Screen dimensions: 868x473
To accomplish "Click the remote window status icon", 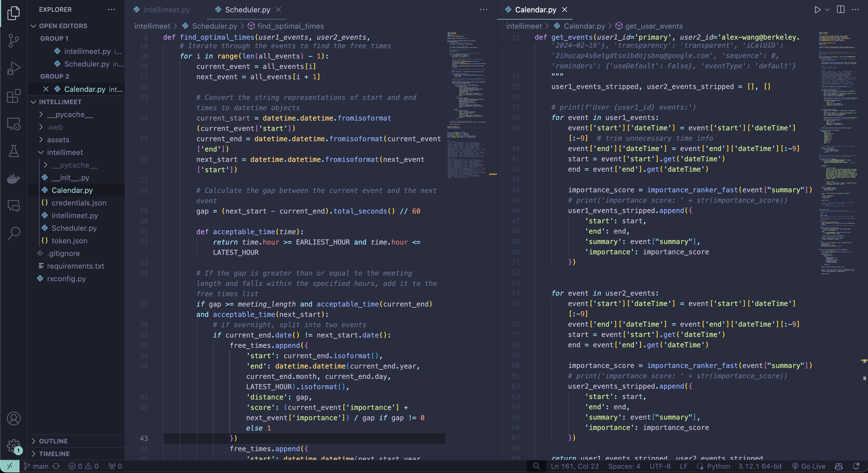I will point(9,466).
